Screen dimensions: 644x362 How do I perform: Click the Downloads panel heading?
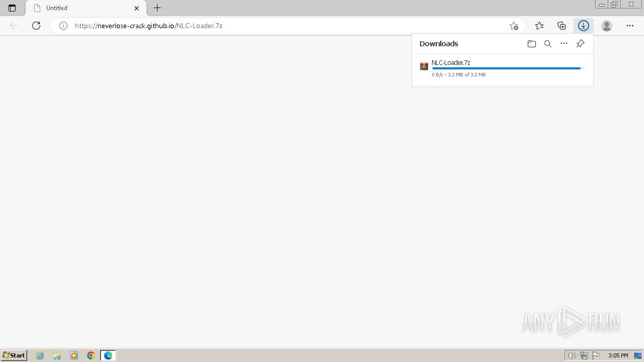click(439, 44)
